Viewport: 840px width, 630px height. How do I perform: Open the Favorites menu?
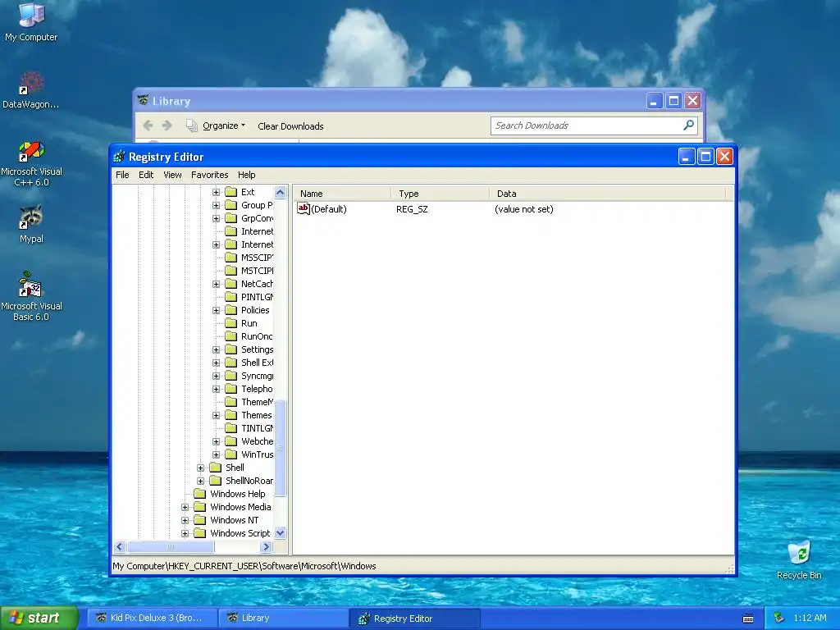pos(209,175)
